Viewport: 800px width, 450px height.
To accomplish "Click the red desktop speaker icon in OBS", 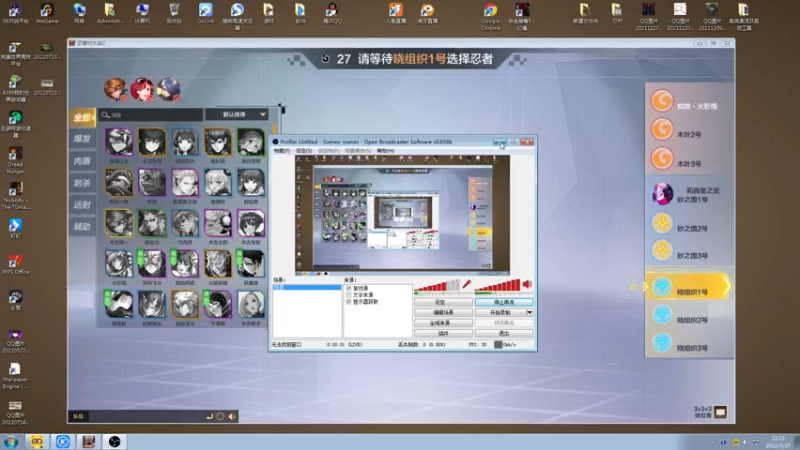I will [x=528, y=284].
